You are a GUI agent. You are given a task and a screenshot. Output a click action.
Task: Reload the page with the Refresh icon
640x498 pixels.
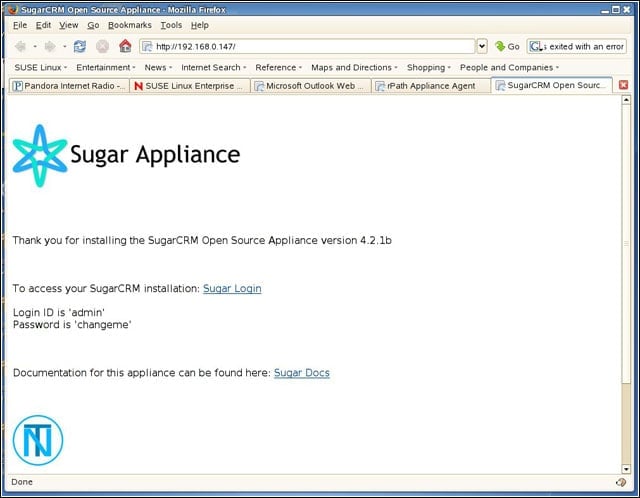[80, 47]
